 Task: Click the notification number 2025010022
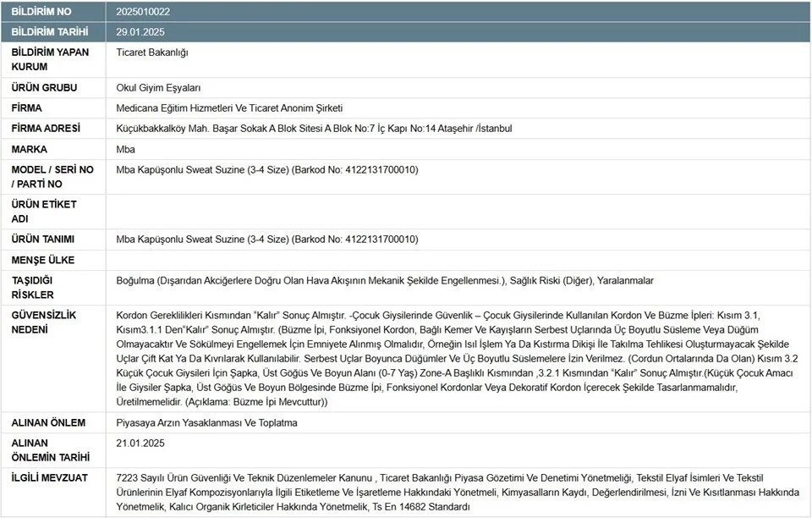pos(142,11)
